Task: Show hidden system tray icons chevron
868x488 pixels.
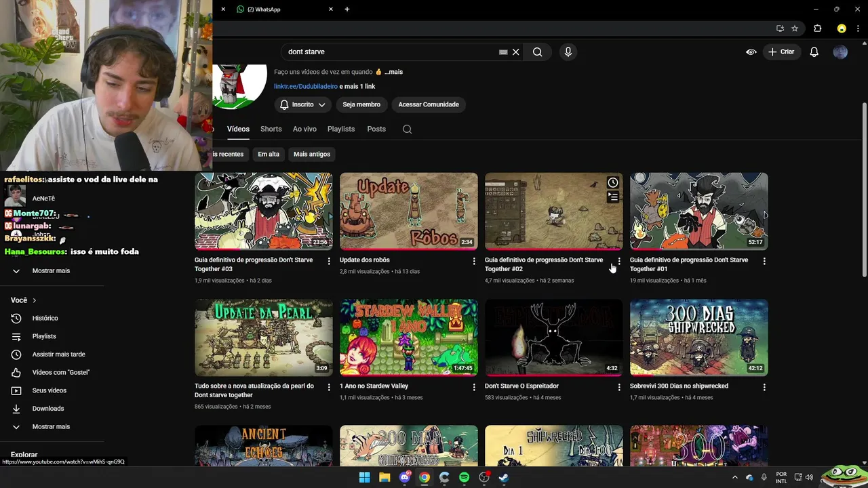Action: click(x=734, y=477)
